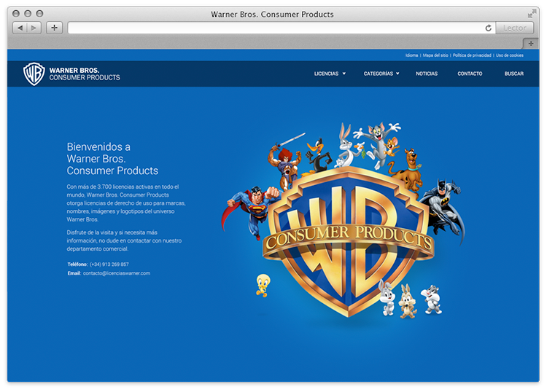Click the phone number (+34) 913 269 857
Screen dimensions: 547x392
(109, 264)
